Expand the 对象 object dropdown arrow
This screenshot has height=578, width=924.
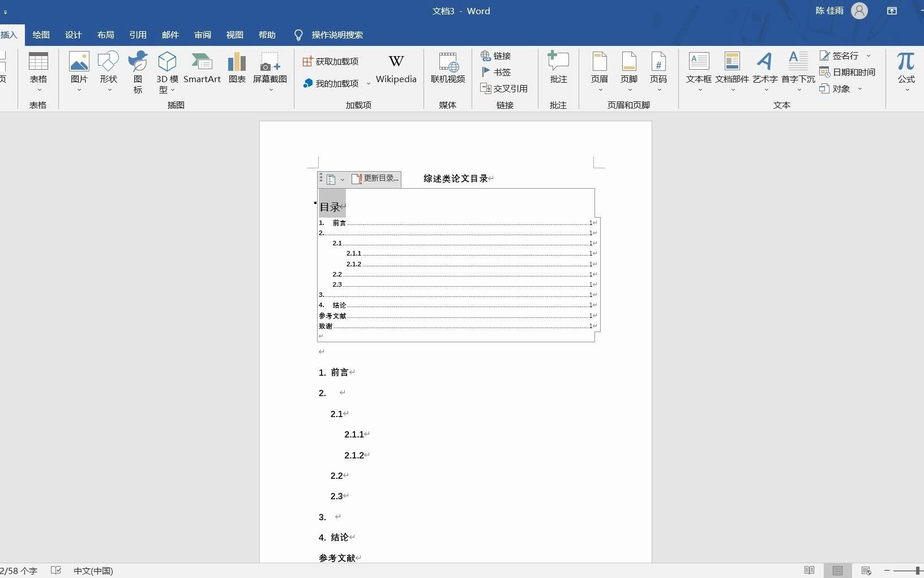click(x=860, y=88)
